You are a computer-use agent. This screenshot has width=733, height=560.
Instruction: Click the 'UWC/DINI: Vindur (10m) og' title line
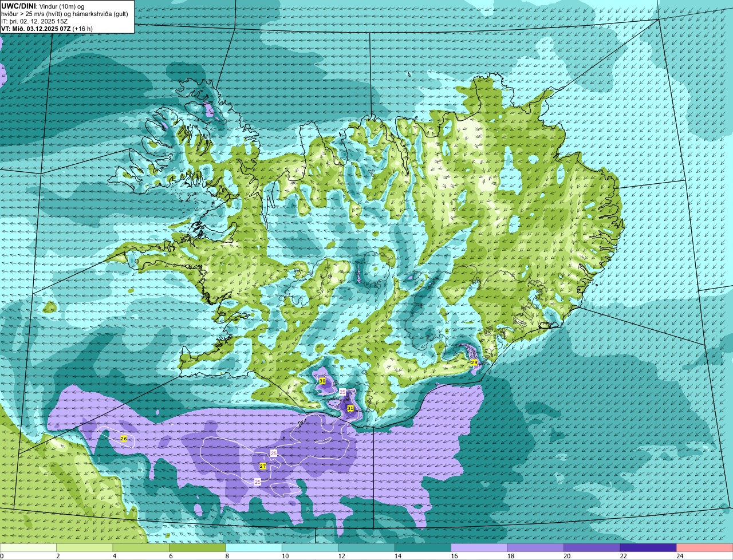point(43,6)
